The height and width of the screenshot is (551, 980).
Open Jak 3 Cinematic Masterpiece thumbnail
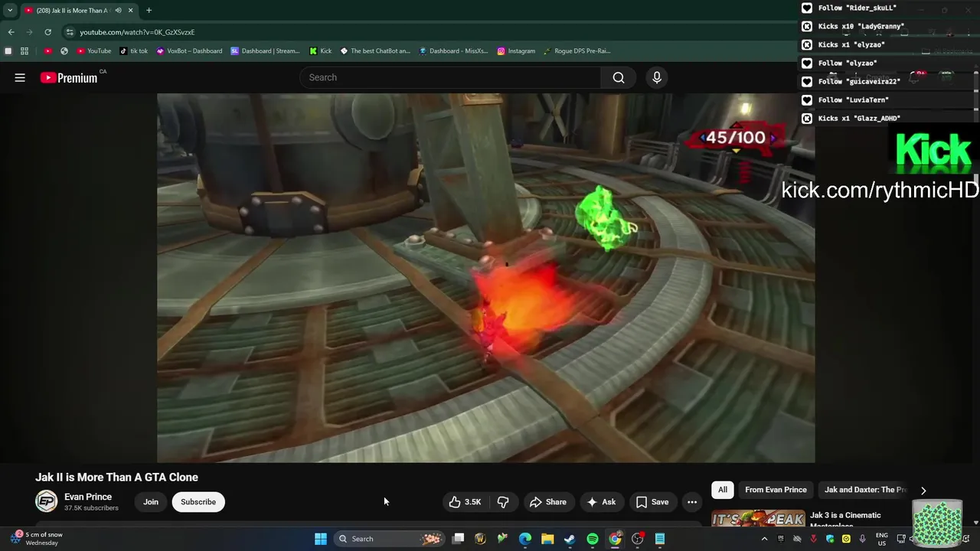tap(758, 518)
